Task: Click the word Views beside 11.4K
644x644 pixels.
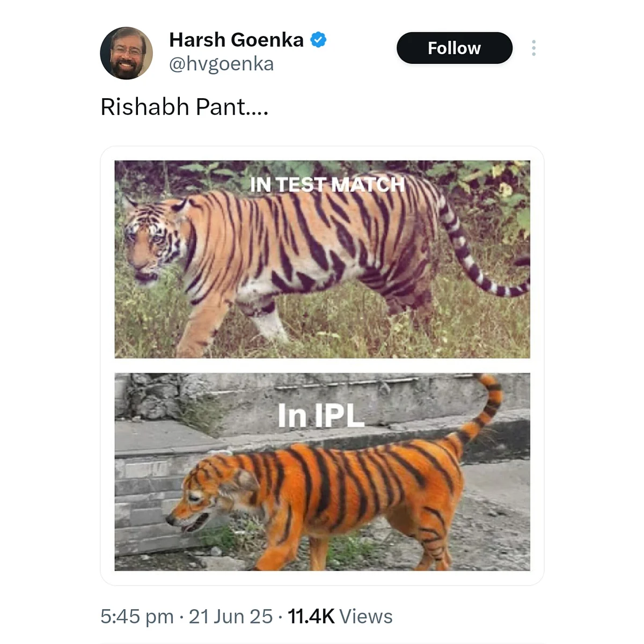Action: pyautogui.click(x=366, y=617)
